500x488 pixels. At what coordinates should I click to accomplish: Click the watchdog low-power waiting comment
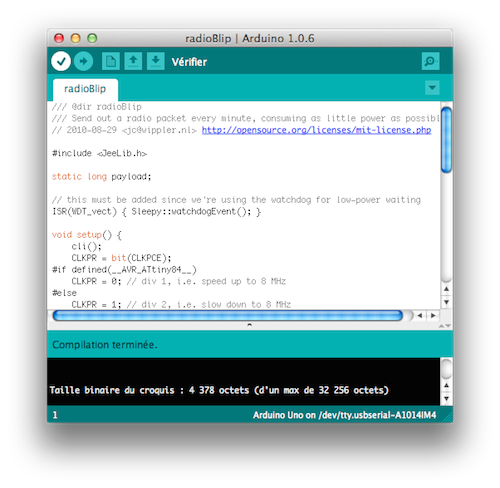coord(236,200)
